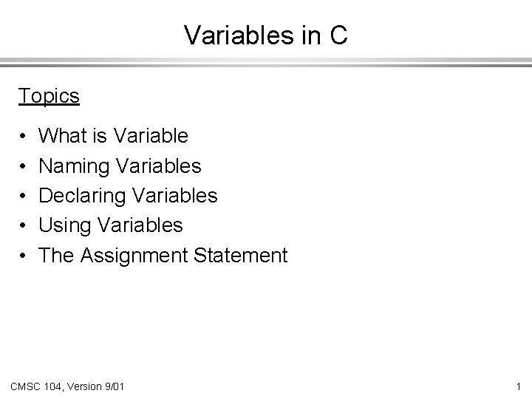Click the bullet dot before 'The Assignment Statement'
This screenshot has width=532, height=399.
(24, 256)
